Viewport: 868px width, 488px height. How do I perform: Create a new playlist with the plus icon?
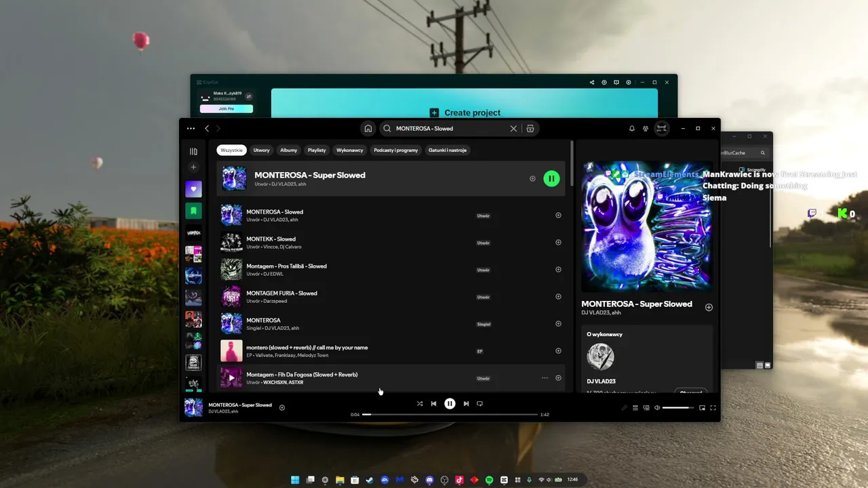click(x=193, y=167)
